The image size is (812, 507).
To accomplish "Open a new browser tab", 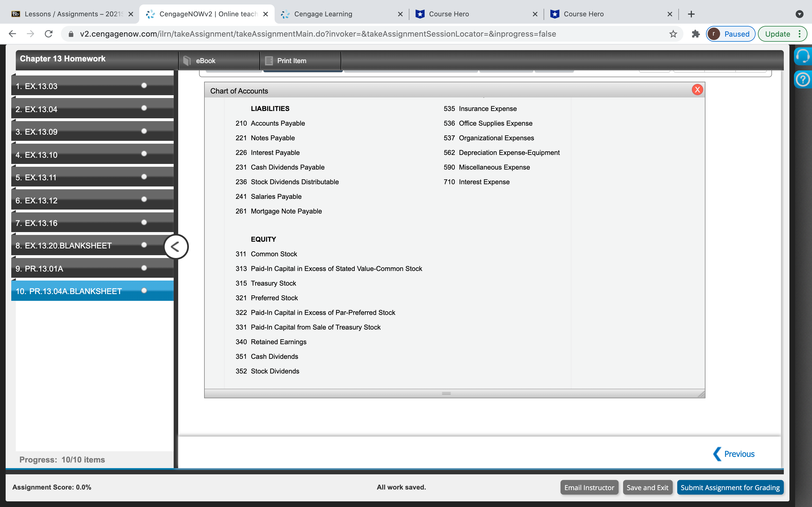I will (x=691, y=14).
